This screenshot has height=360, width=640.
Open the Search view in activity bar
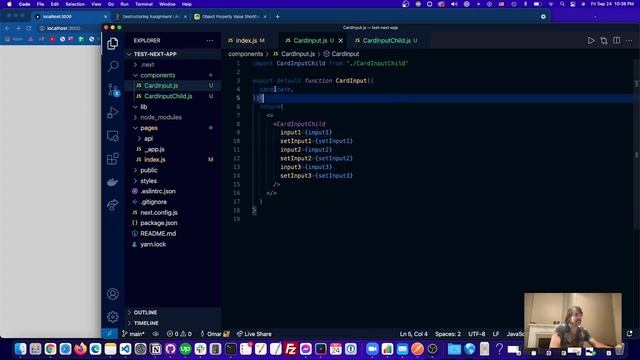tap(113, 66)
